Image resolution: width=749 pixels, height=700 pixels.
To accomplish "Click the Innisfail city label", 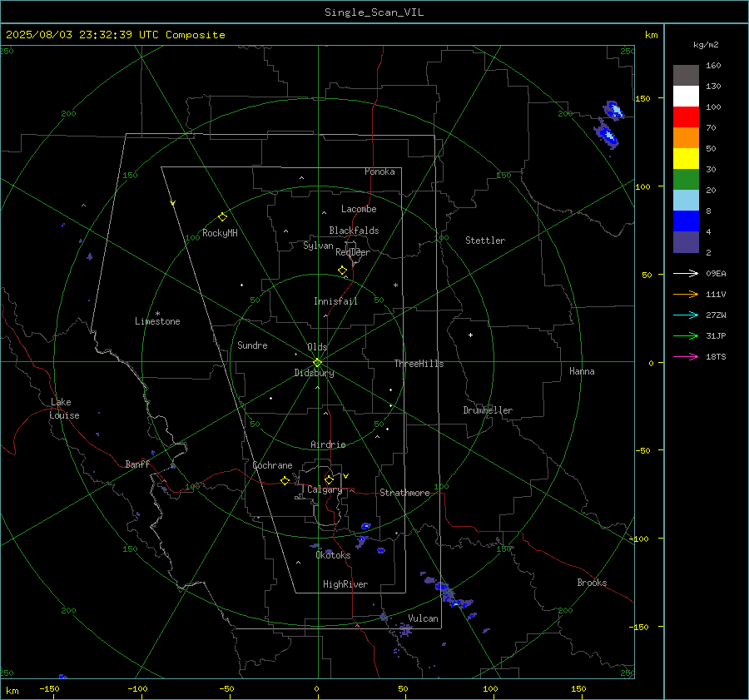I will 335,301.
